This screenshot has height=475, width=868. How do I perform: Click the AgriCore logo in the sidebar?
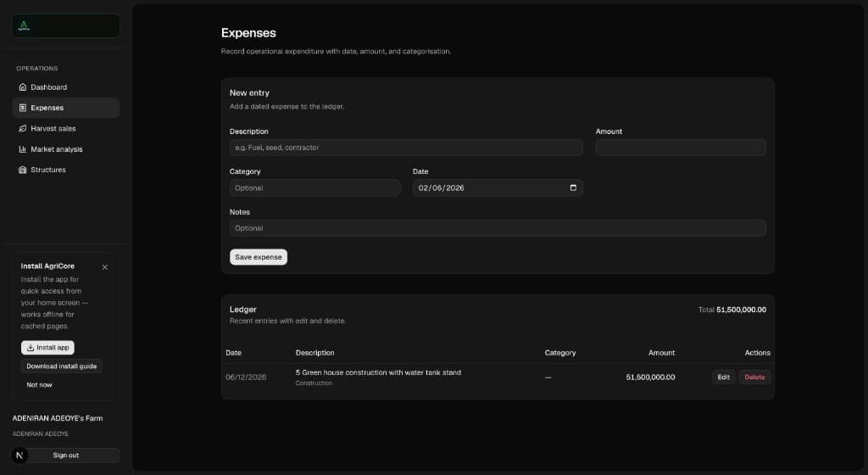coord(24,25)
